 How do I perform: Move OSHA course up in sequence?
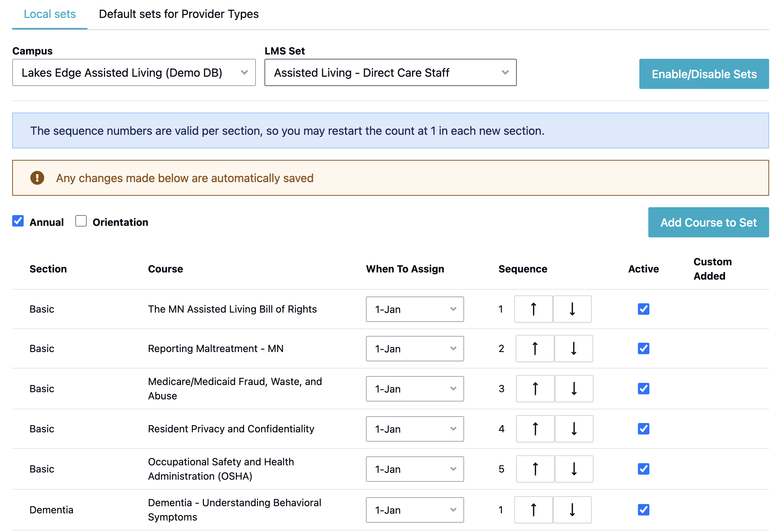535,469
